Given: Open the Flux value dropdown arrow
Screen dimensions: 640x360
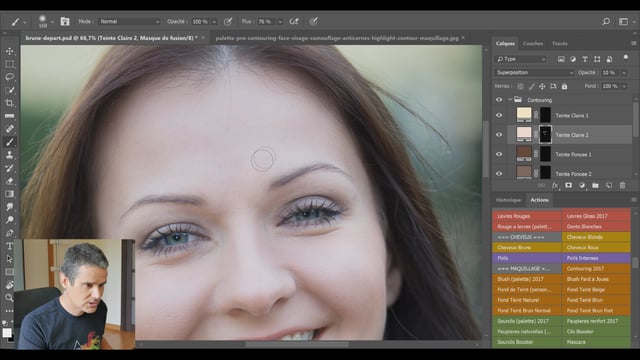Looking at the screenshot, I should click(x=280, y=22).
